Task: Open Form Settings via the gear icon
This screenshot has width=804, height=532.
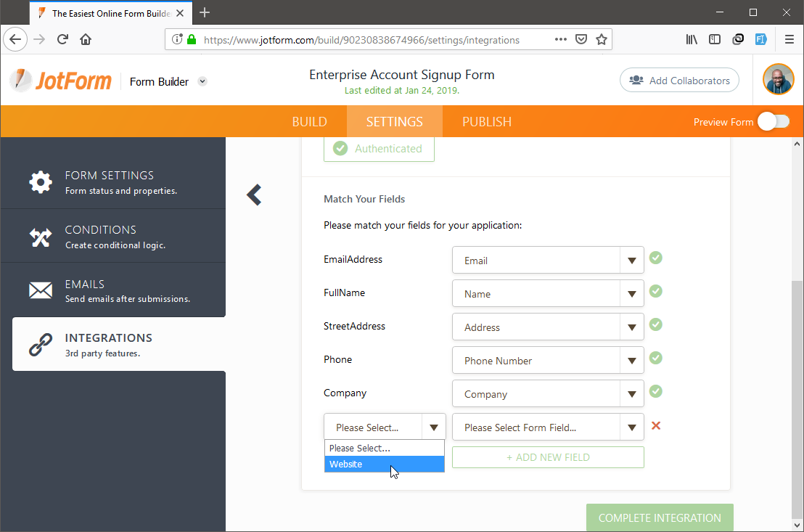Action: (x=40, y=182)
